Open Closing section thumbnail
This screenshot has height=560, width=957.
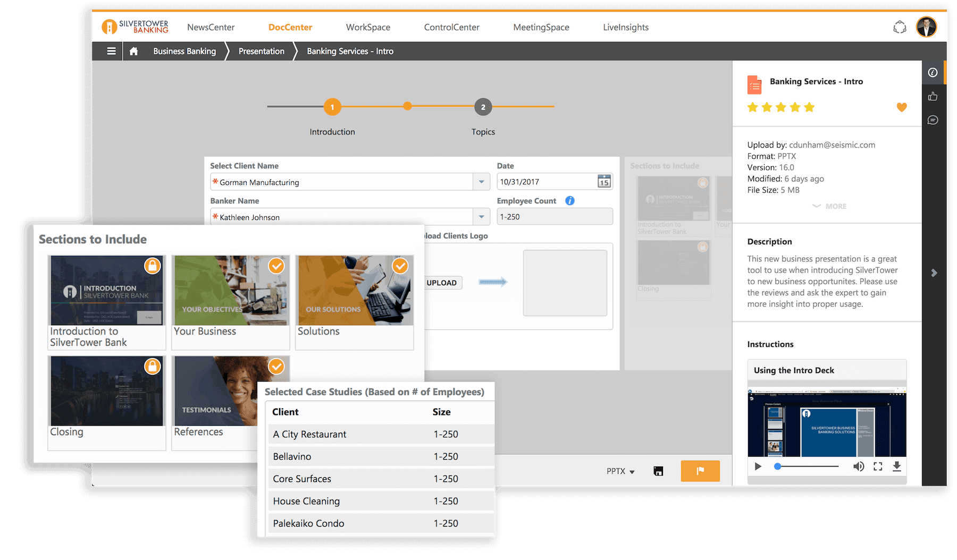[107, 392]
